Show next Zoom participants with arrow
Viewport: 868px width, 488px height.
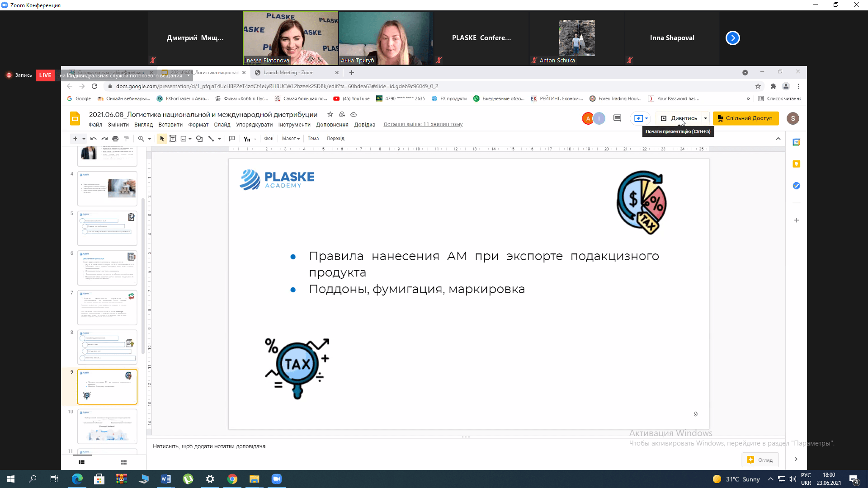click(x=732, y=38)
